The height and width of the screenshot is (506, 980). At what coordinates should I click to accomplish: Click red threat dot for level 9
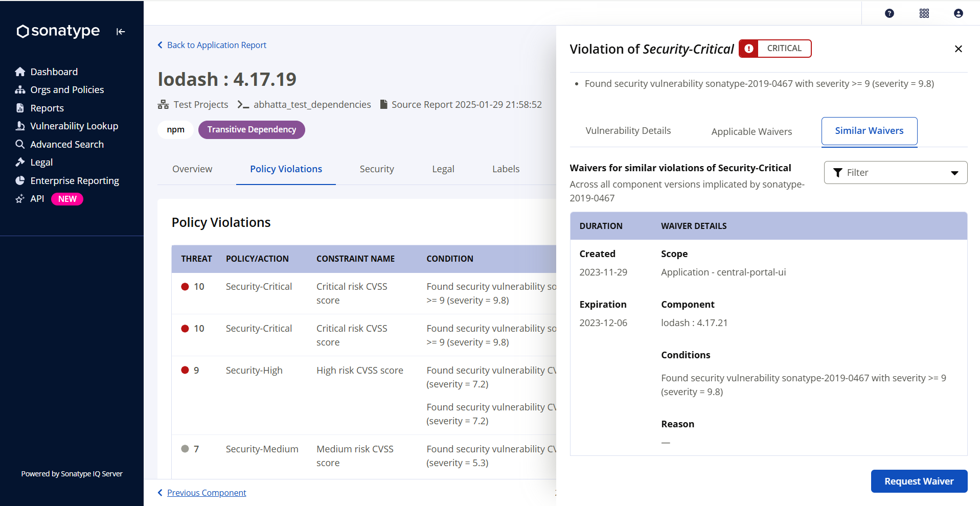pos(185,370)
